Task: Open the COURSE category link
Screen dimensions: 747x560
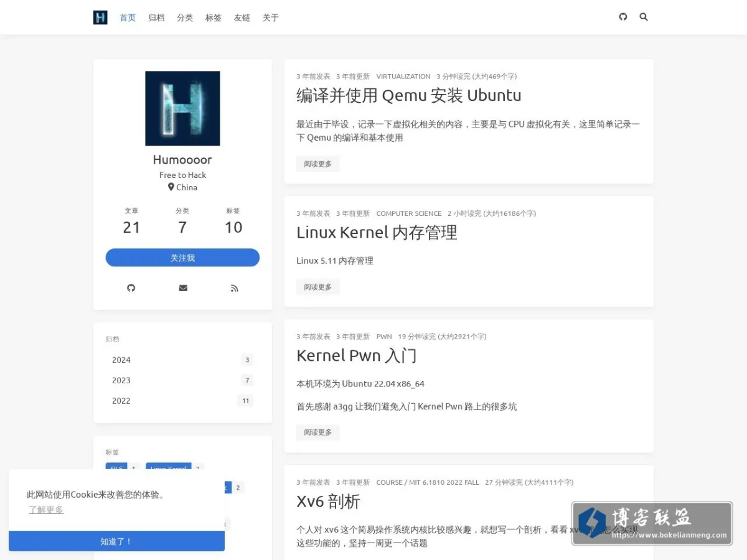Action: point(389,482)
